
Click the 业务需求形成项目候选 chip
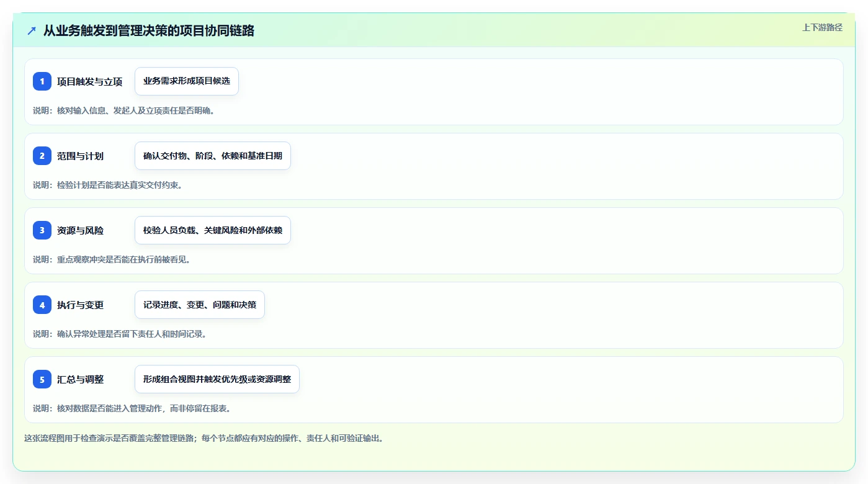pyautogui.click(x=187, y=81)
